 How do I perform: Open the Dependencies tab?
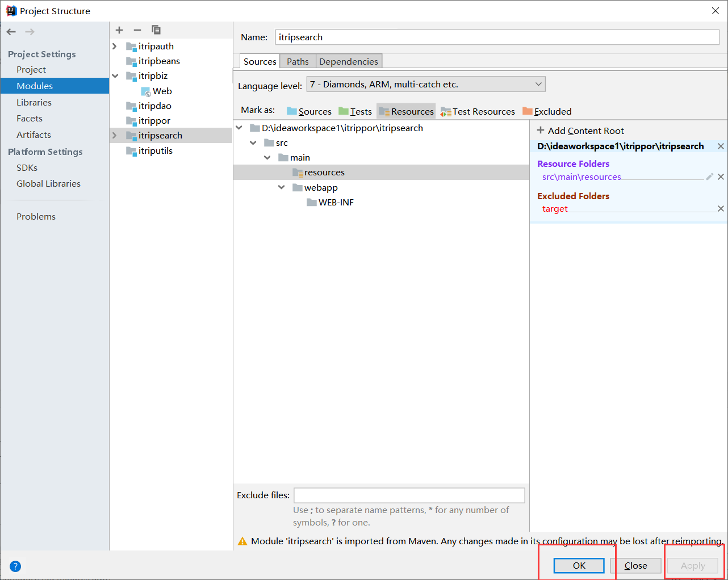[349, 61]
